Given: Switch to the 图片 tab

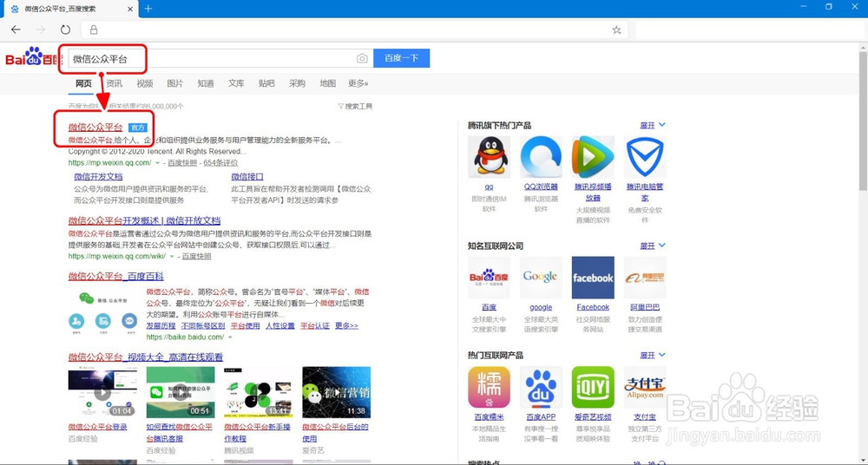Looking at the screenshot, I should [175, 83].
